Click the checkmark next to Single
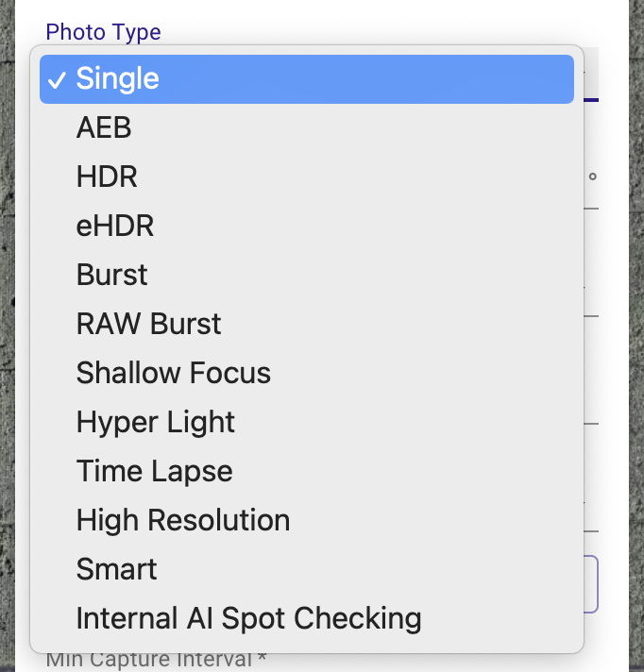The width and height of the screenshot is (644, 672). (57, 80)
